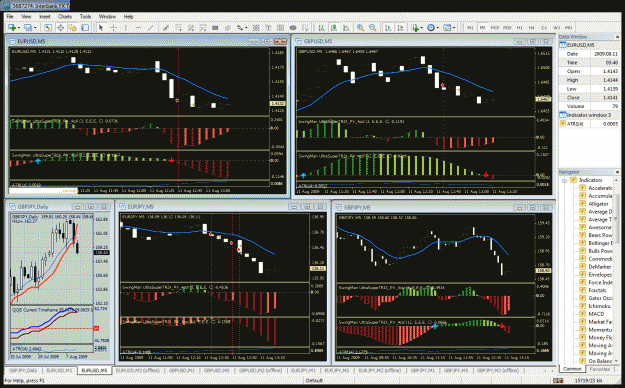The width and height of the screenshot is (625, 388).
Task: Click the Periods clock icon
Action: pos(431,28)
